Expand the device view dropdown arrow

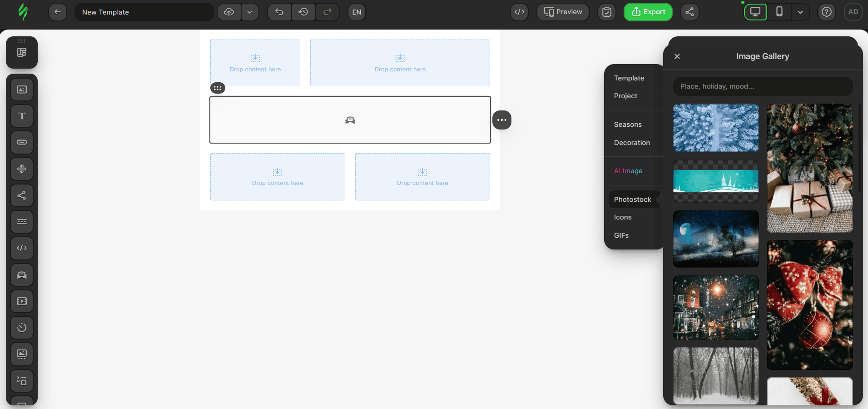pos(800,12)
